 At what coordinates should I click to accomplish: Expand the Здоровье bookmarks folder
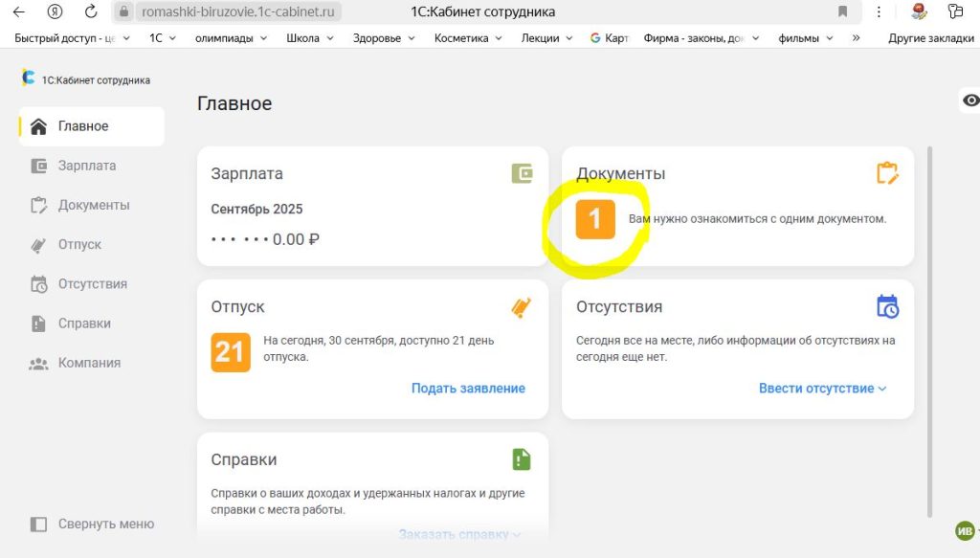pos(385,38)
